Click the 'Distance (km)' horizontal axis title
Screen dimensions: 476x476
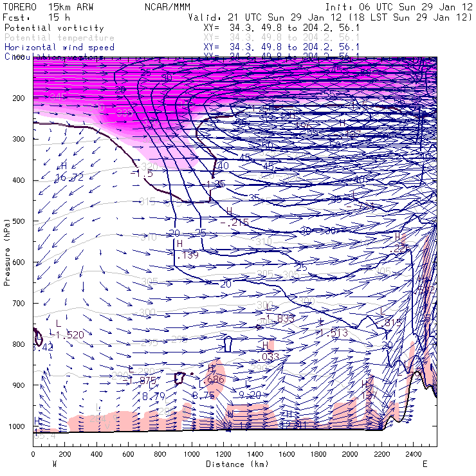(x=237, y=464)
